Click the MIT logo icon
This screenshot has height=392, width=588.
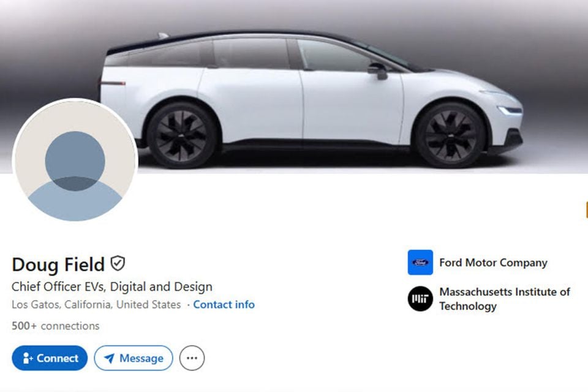(420, 299)
